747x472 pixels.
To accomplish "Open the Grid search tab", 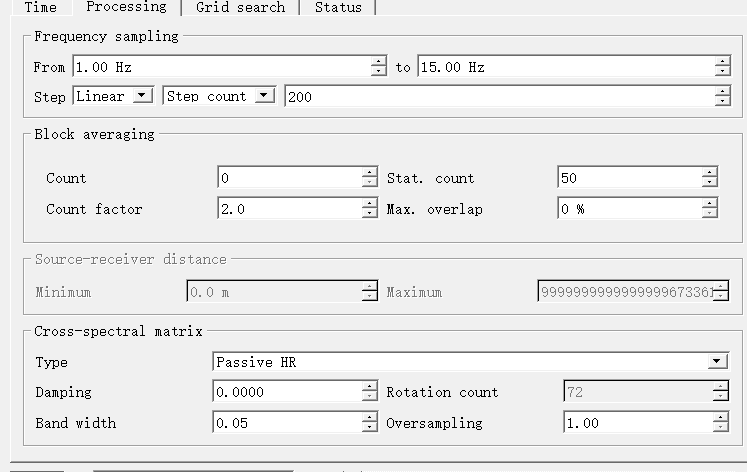I will (240, 7).
